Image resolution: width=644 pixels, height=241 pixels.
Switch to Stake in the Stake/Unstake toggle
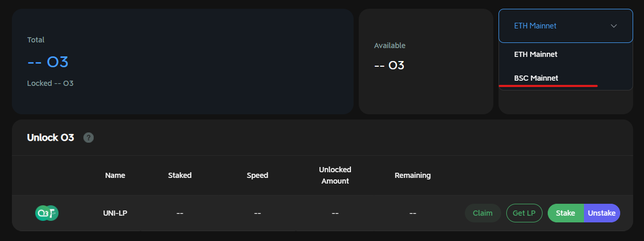[x=565, y=213]
